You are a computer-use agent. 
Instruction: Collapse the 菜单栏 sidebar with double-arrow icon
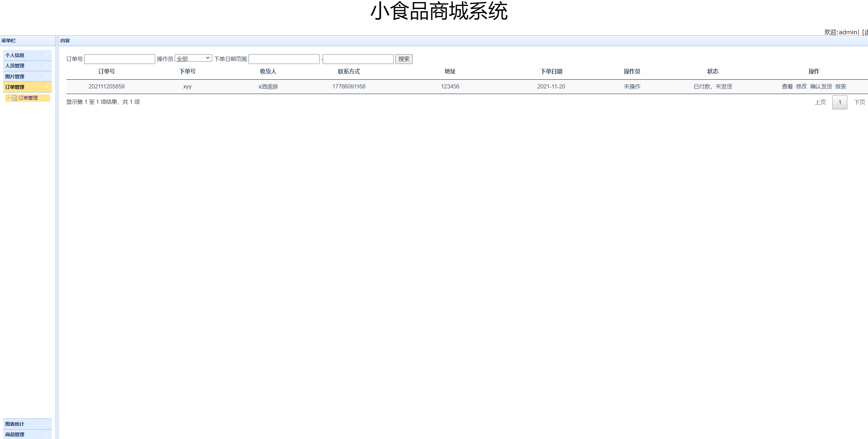[50, 41]
